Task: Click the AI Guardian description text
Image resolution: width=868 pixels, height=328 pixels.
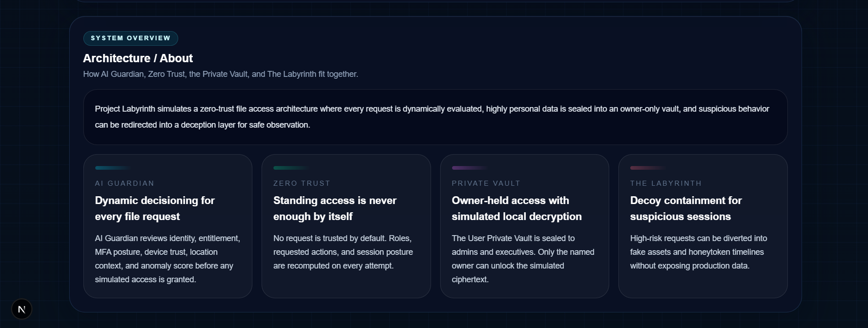Action: click(x=167, y=259)
